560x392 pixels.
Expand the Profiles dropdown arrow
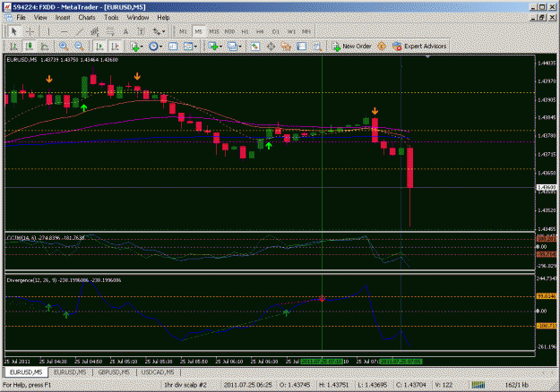point(240,47)
